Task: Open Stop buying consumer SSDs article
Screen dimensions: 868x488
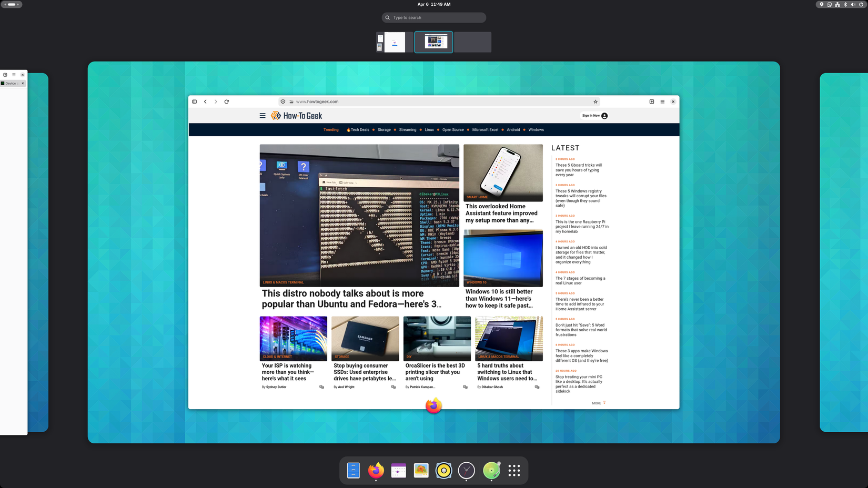Action: point(365,372)
